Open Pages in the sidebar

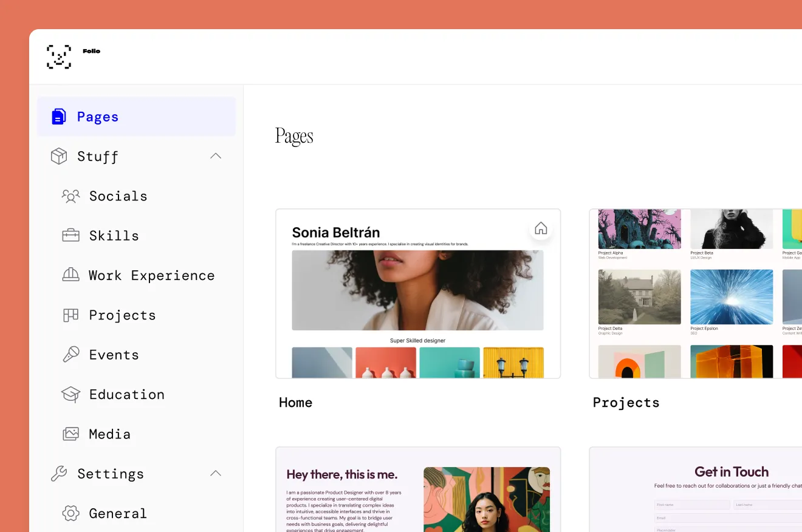(x=136, y=117)
